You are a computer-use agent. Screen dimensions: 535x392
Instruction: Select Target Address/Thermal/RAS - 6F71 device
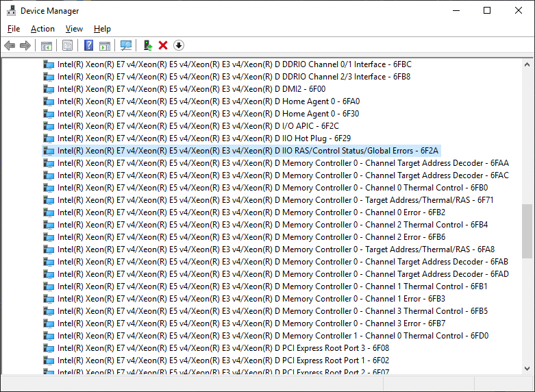click(275, 200)
